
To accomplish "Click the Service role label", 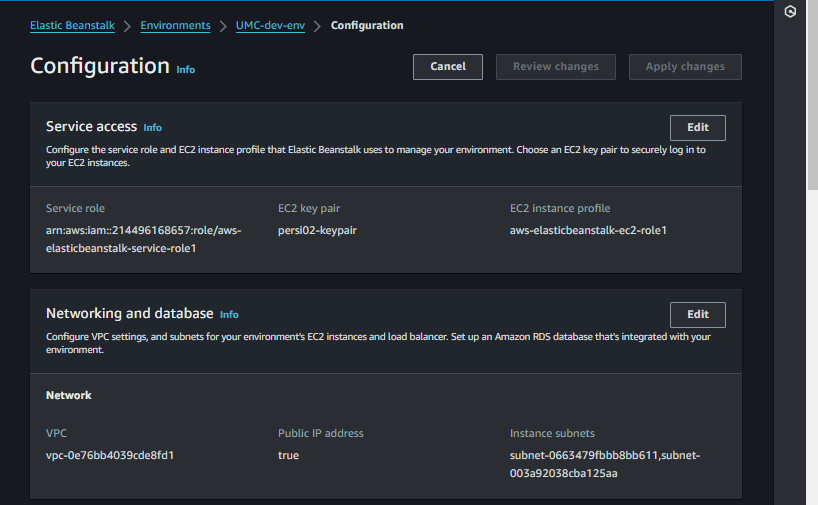I will pyautogui.click(x=75, y=208).
